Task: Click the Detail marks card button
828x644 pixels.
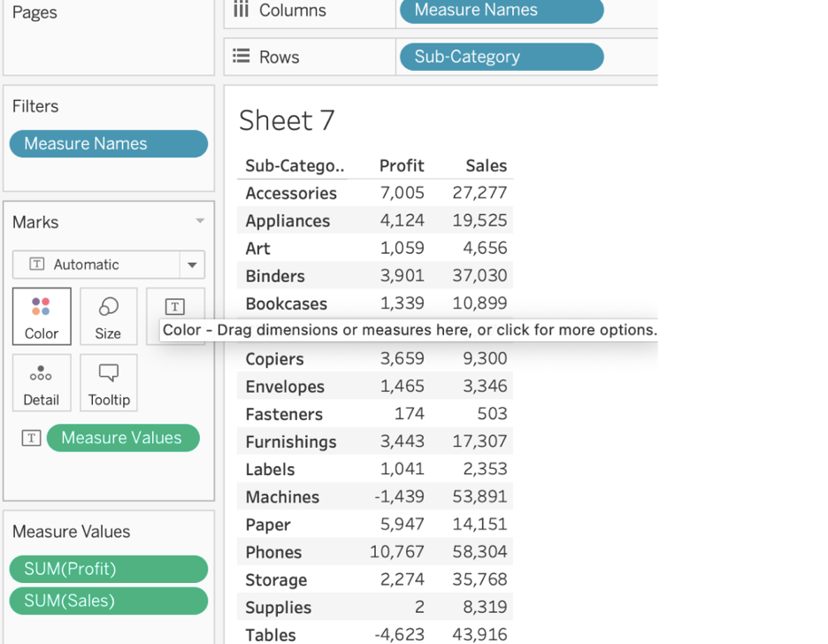Action: pyautogui.click(x=42, y=383)
